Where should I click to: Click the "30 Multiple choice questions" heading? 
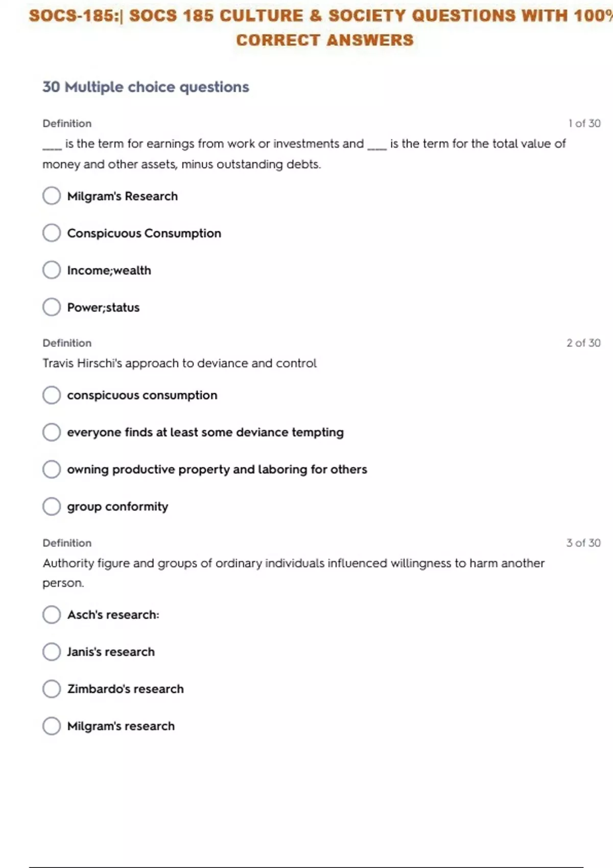tap(146, 87)
